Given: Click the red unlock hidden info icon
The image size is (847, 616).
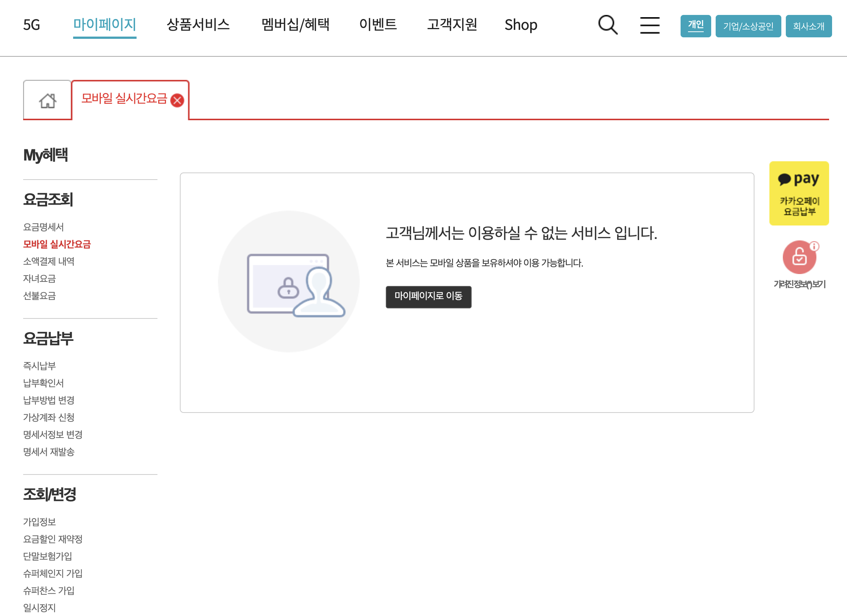Looking at the screenshot, I should pyautogui.click(x=799, y=257).
